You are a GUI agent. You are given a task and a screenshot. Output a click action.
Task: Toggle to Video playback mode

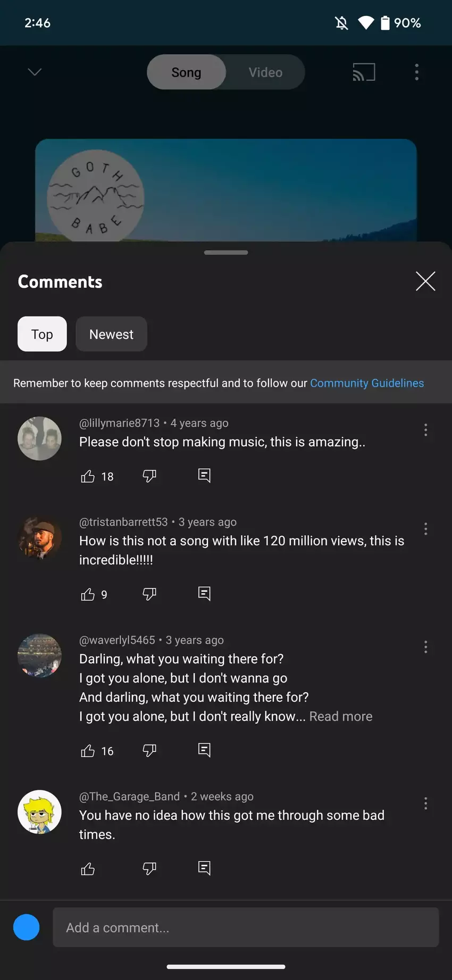coord(264,72)
